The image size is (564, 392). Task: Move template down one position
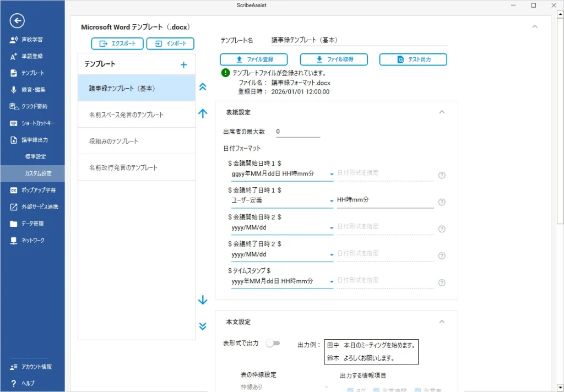(x=203, y=300)
